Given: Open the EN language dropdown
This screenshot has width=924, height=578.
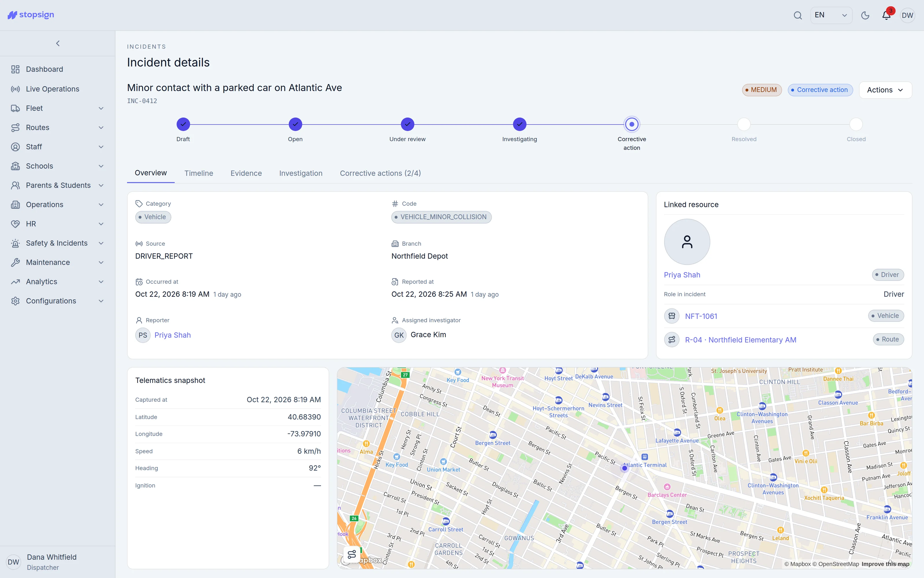Looking at the screenshot, I should point(831,15).
